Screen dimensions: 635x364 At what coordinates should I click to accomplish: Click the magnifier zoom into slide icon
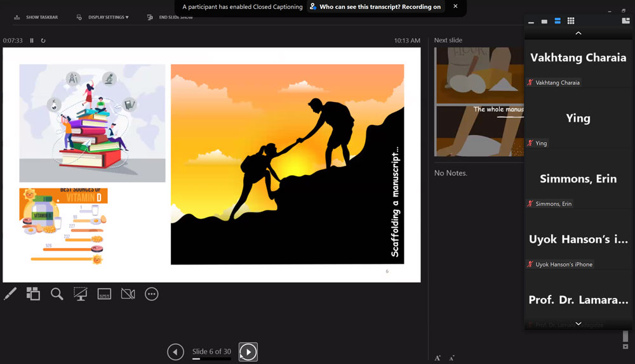pyautogui.click(x=57, y=294)
